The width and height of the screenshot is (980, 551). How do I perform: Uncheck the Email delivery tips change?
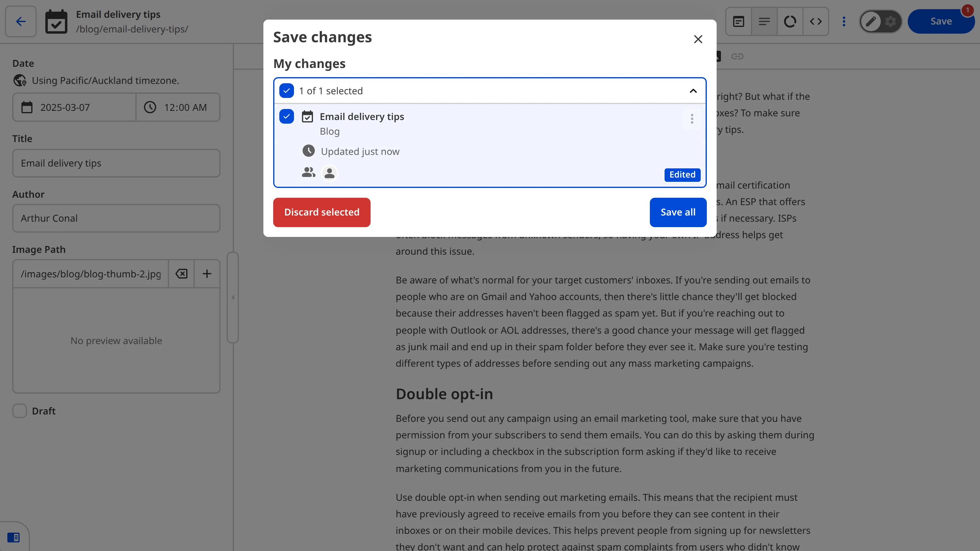(286, 116)
